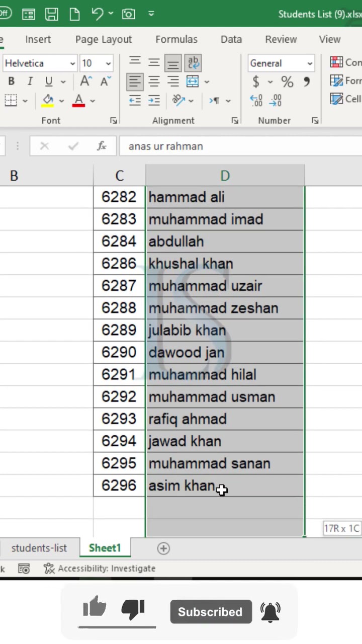Screen dimensions: 362x644
Task: Select the cell containing julabib khan
Action: click(x=225, y=330)
